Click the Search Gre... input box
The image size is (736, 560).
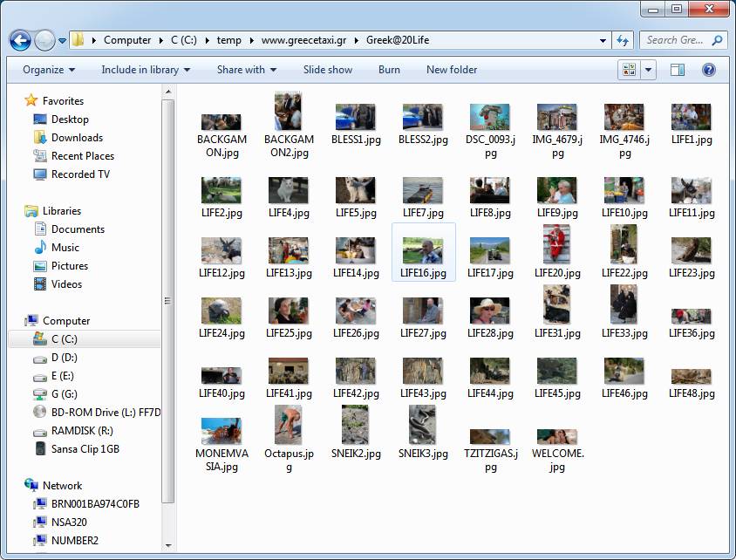(x=676, y=40)
